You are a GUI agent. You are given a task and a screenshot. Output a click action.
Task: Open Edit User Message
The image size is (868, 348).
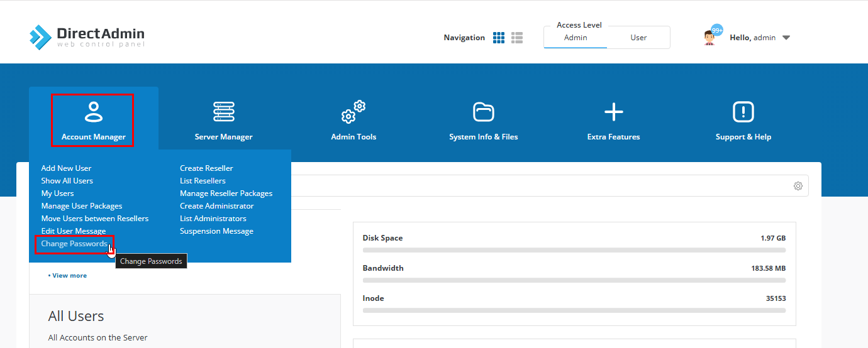coord(73,231)
